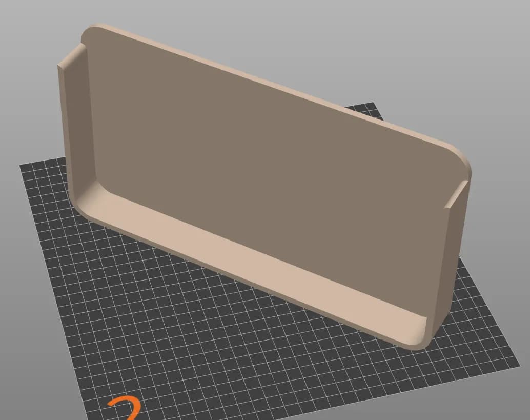
Task: Click the build plate's left corner
Action: pos(23,166)
